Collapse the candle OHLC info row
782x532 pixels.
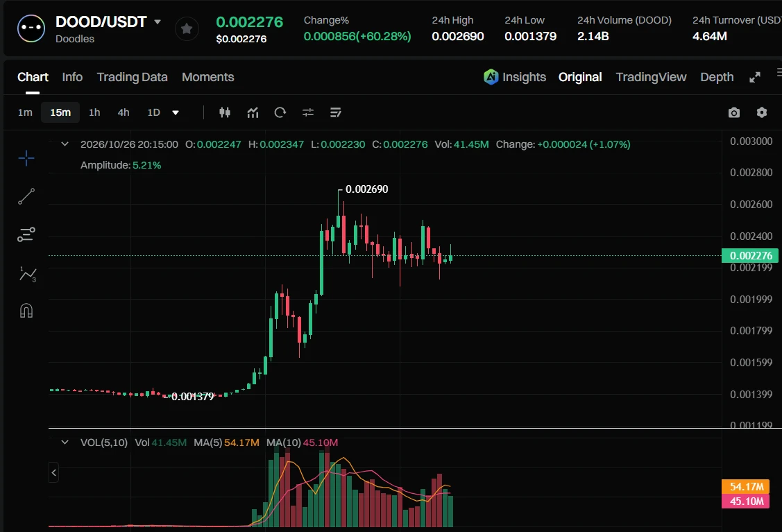tap(65, 144)
